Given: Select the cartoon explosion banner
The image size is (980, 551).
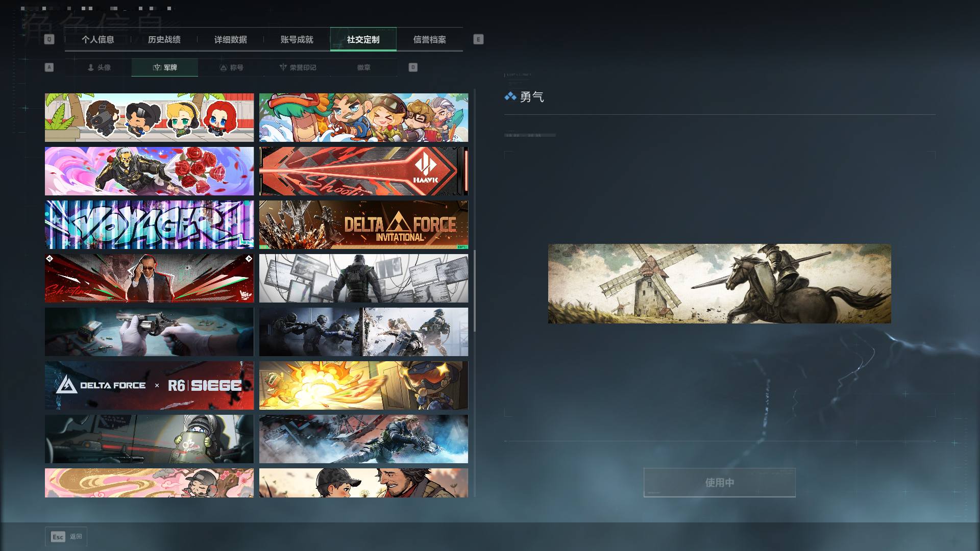Looking at the screenshot, I should [x=363, y=386].
